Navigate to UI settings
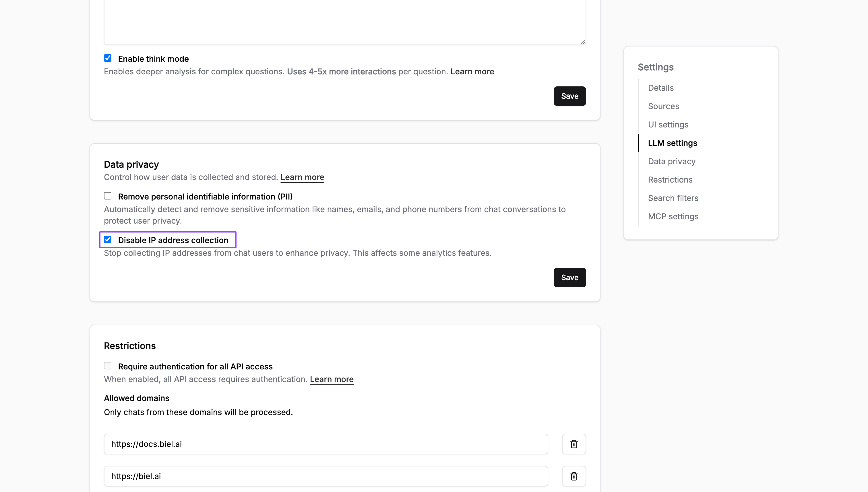868x492 pixels. tap(668, 124)
